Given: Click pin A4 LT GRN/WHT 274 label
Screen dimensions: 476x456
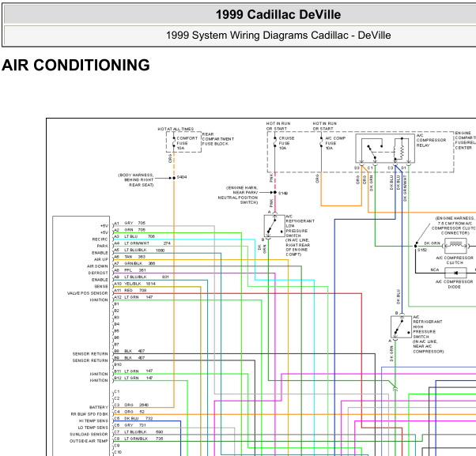Looking at the screenshot, I should point(142,243).
